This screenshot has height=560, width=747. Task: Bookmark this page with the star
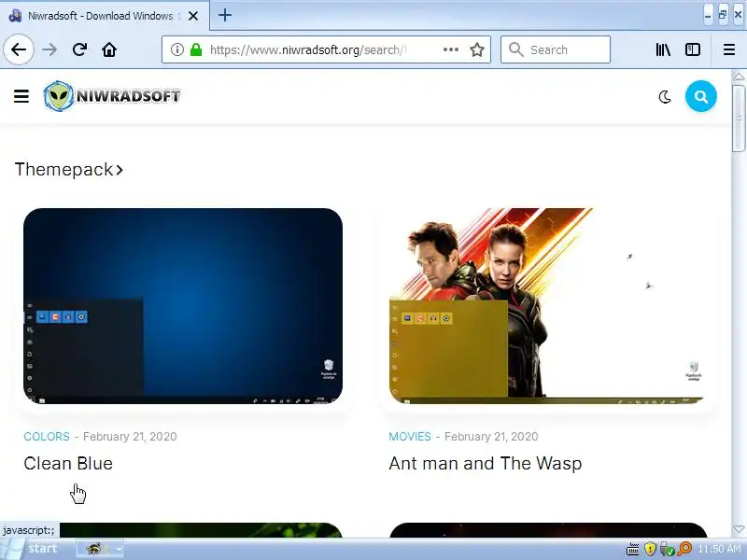pyautogui.click(x=477, y=49)
